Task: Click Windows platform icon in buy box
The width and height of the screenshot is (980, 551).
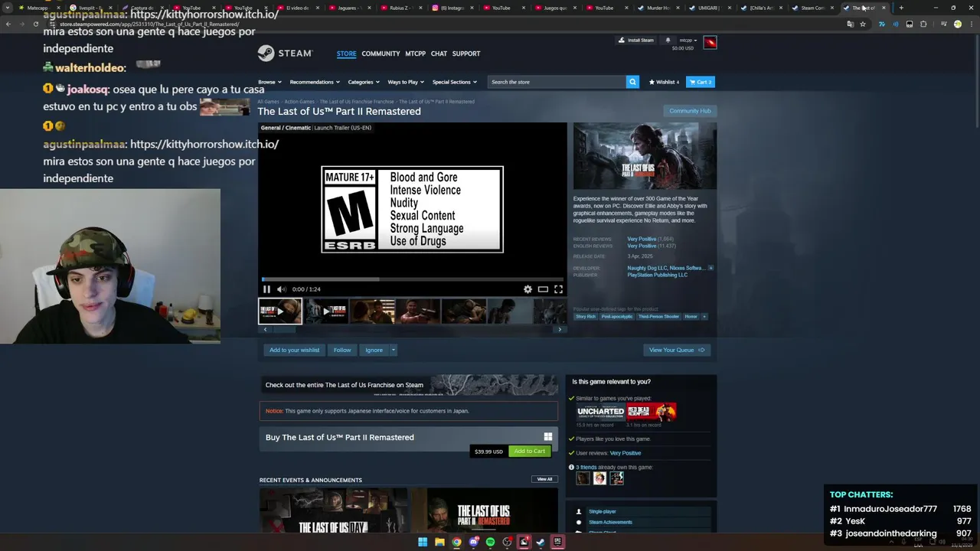Action: tap(548, 437)
